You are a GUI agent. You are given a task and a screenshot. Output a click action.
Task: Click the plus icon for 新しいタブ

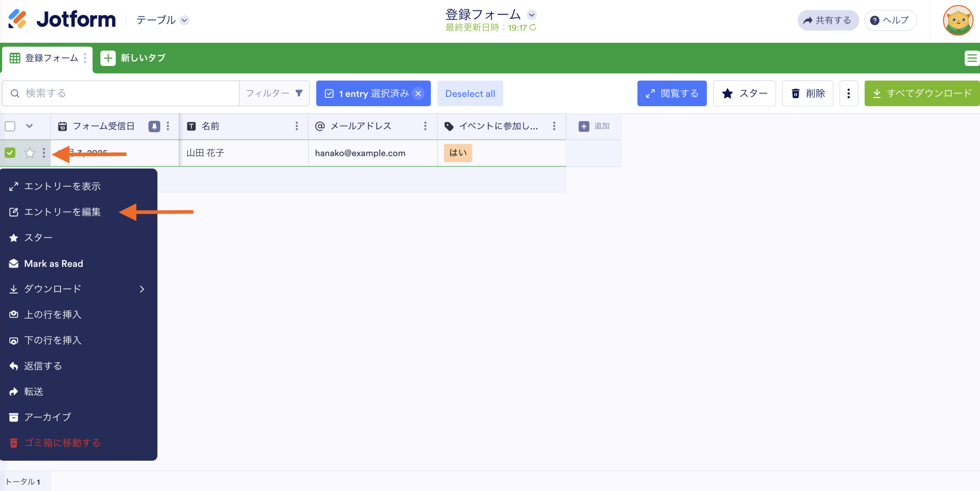tap(108, 58)
